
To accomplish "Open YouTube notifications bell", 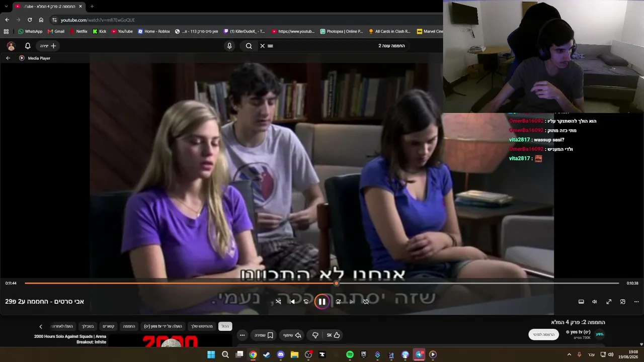I will (28, 46).
